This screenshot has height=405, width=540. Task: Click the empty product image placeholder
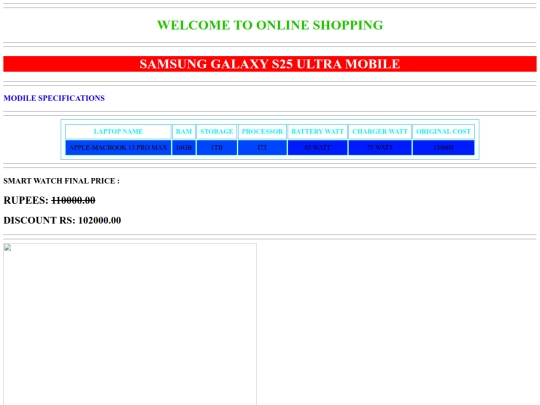(130, 324)
